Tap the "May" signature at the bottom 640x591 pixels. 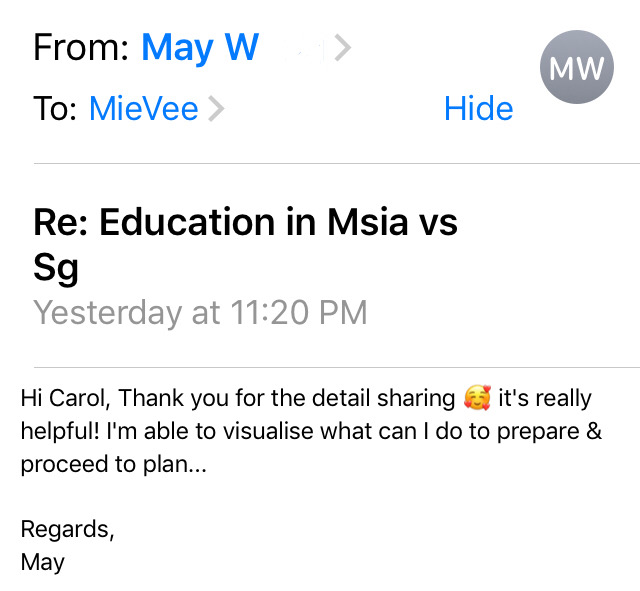pyautogui.click(x=43, y=562)
